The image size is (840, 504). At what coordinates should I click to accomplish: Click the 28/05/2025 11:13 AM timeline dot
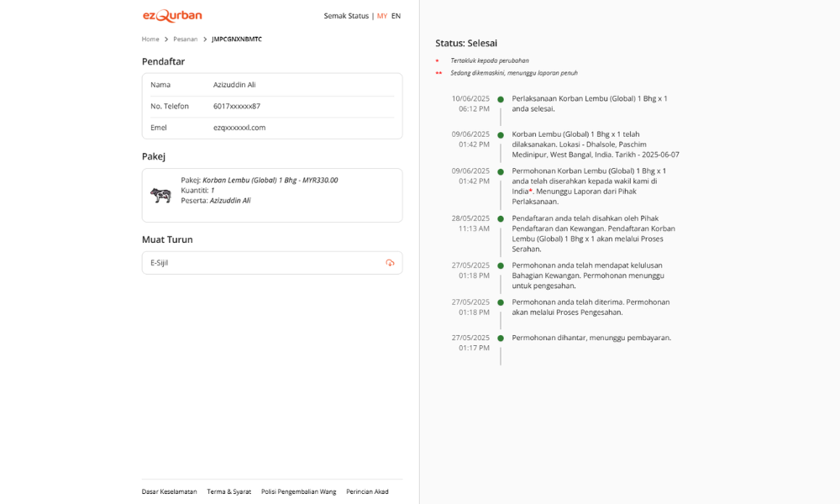(x=501, y=219)
